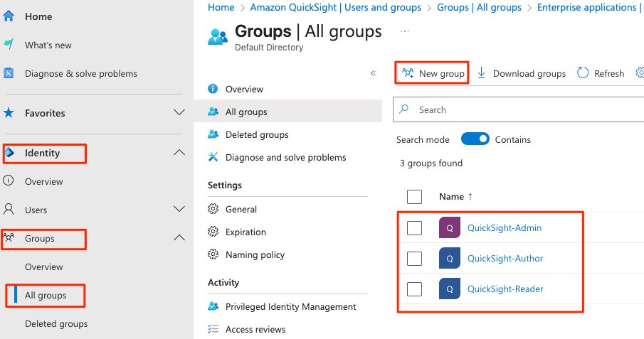This screenshot has height=339, width=644.
Task: Click the Favorites star icon
Action: 9,112
